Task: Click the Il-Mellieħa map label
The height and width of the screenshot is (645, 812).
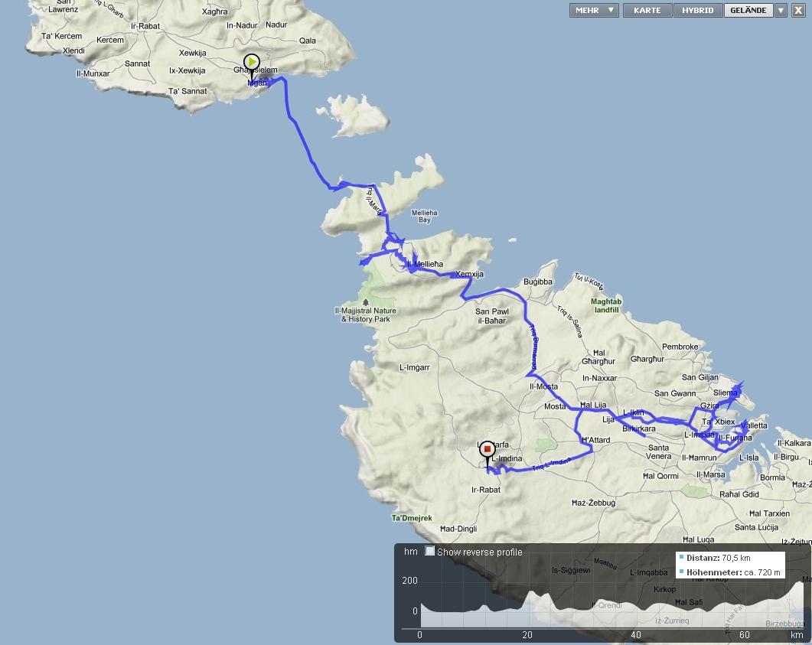Action: [x=426, y=264]
